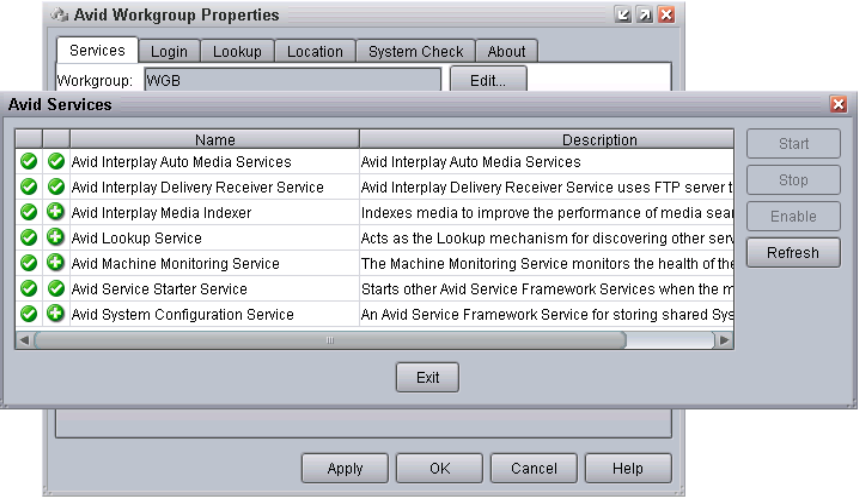Select the Avid Interplay Auto Media Services name
This screenshot has width=859, height=498.
click(181, 162)
